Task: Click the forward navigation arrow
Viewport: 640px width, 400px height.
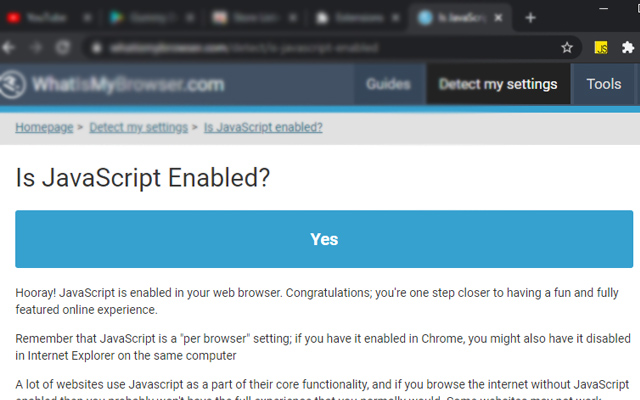Action: pos(37,47)
